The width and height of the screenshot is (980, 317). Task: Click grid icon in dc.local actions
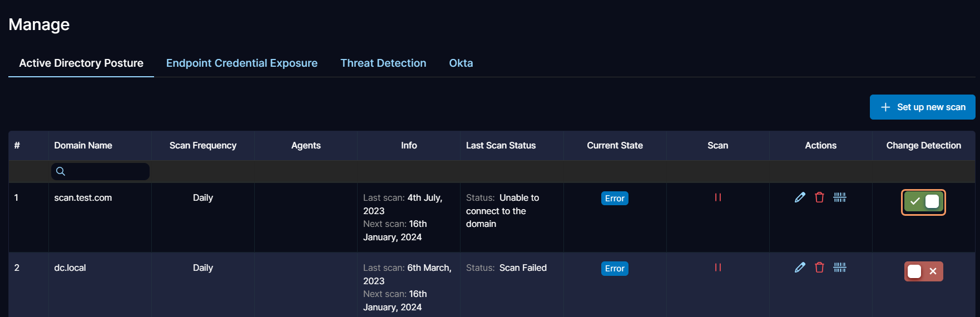(840, 268)
